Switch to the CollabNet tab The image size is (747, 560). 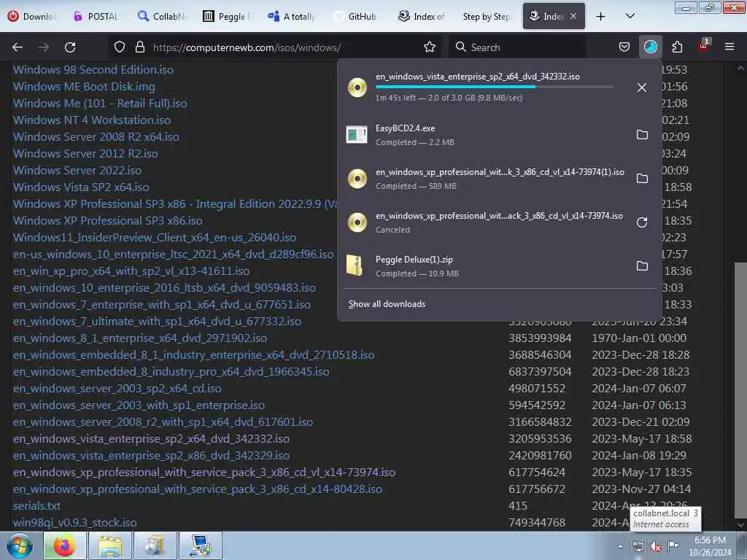click(x=161, y=16)
